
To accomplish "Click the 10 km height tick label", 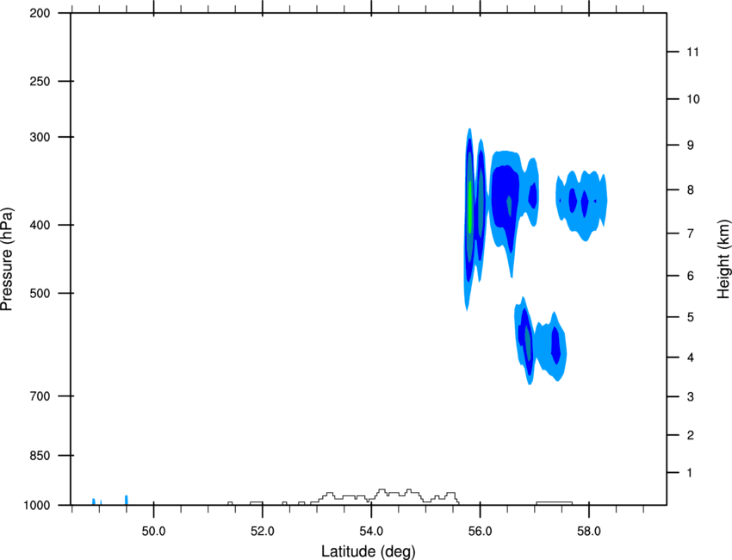I will click(x=693, y=99).
